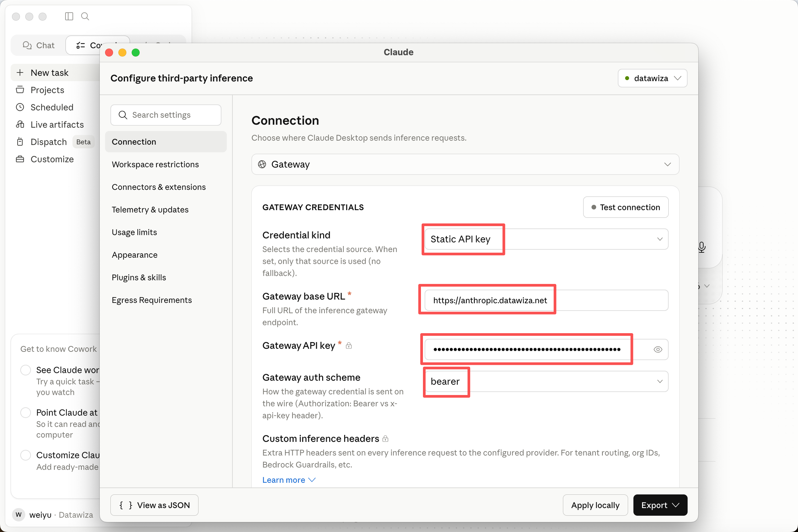Open the Connection settings section
This screenshot has height=532, width=798.
point(166,142)
